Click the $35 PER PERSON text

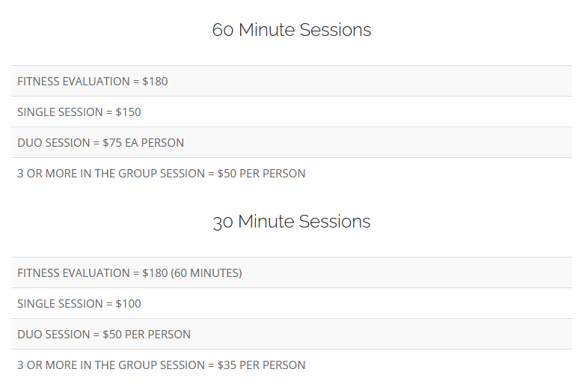click(x=261, y=365)
